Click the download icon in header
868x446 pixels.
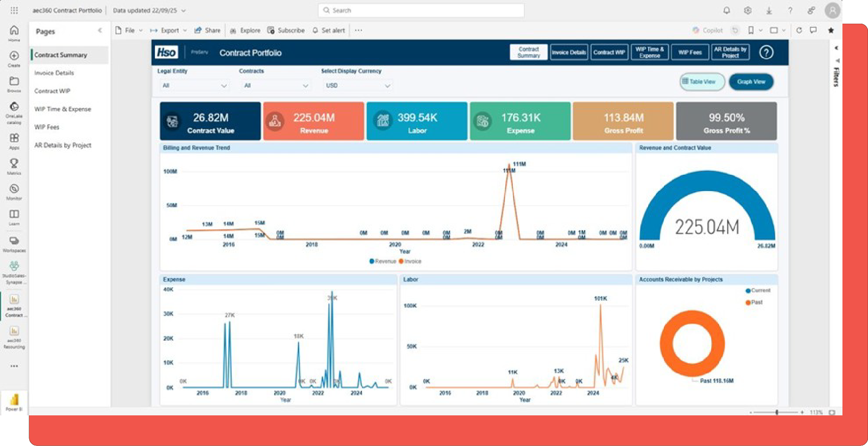(x=769, y=10)
